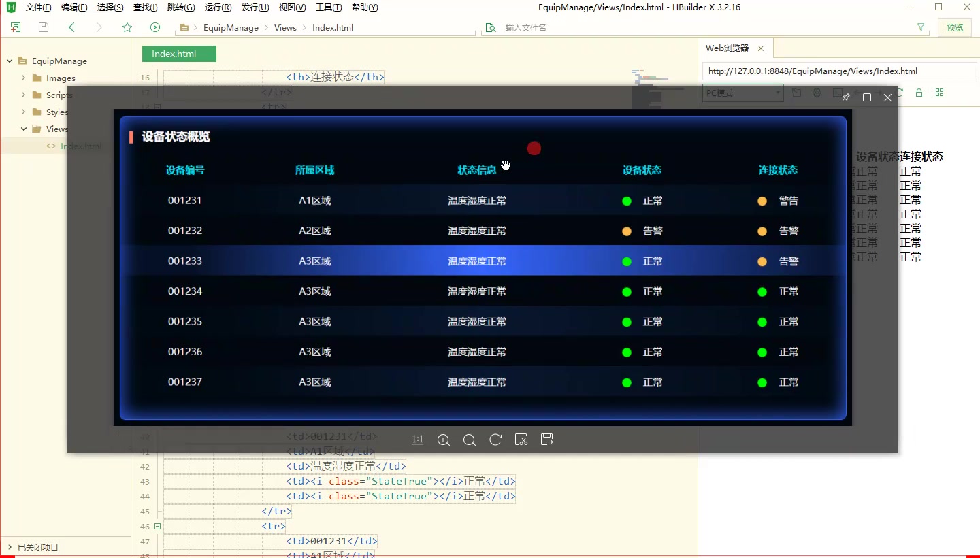
Task: Zoom out the image viewer
Action: 470,440
